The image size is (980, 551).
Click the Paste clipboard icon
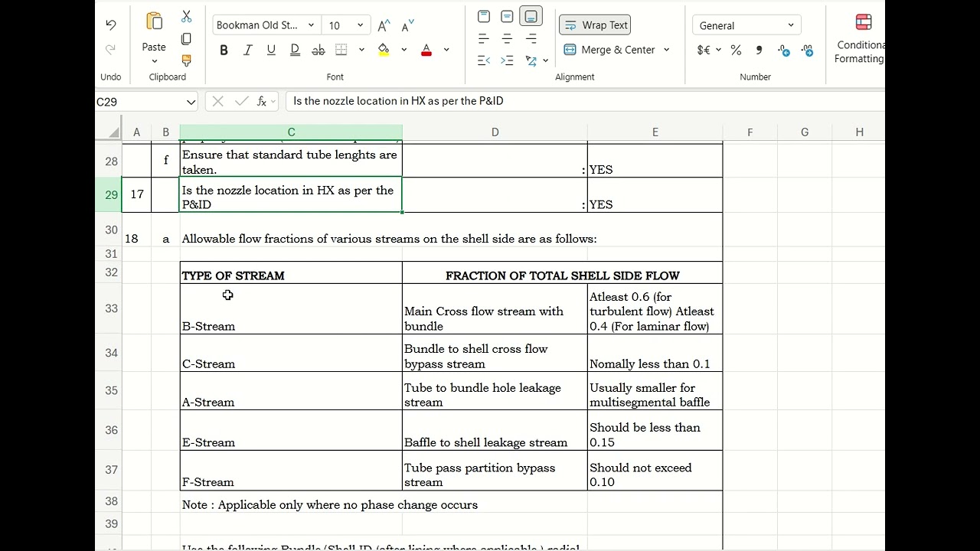tap(154, 21)
